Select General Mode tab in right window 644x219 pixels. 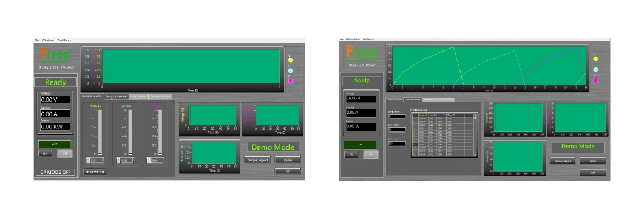point(395,100)
